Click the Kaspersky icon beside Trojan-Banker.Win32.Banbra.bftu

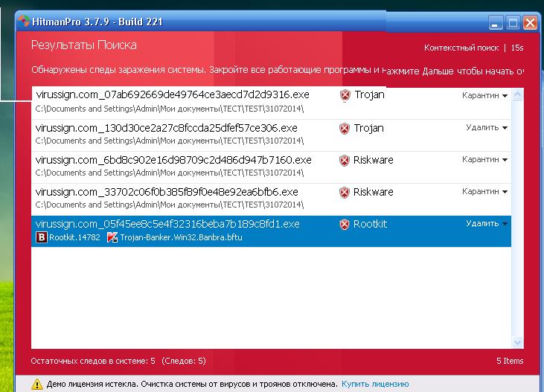[x=112, y=238]
